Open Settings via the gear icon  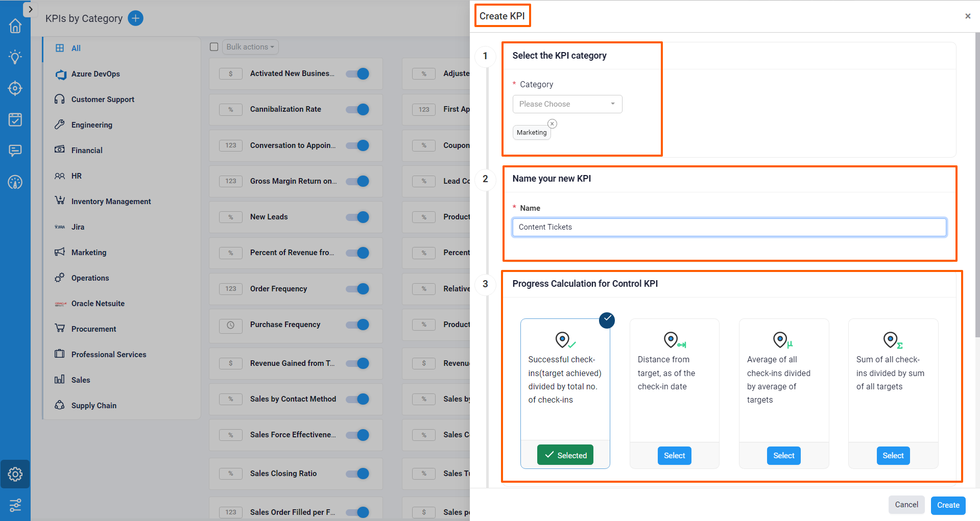click(x=15, y=474)
